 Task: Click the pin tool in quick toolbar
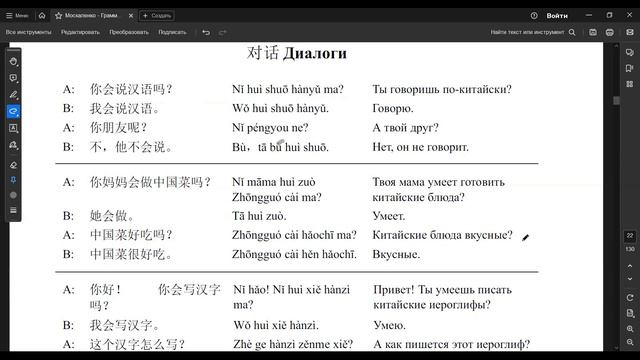13,180
